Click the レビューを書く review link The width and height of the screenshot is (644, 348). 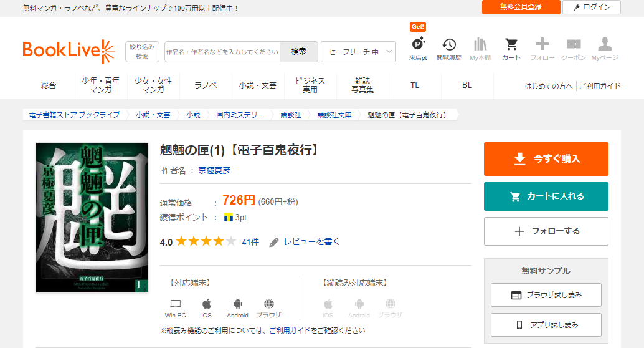click(x=311, y=242)
